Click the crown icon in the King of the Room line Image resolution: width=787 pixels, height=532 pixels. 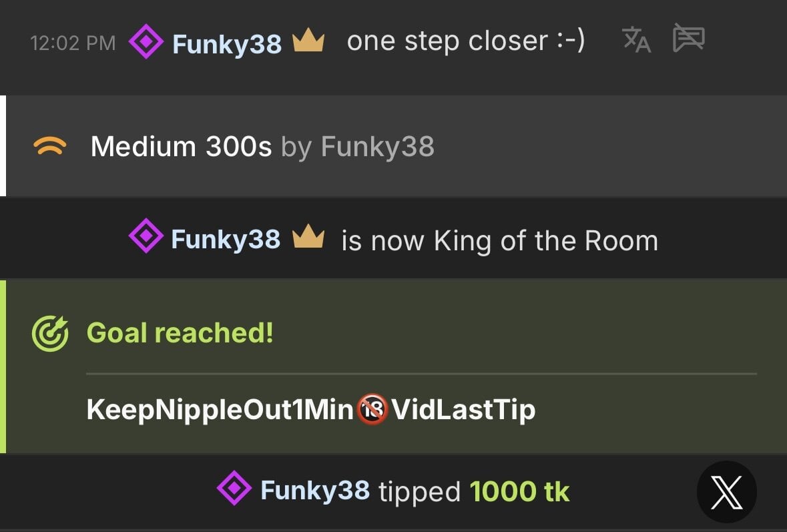click(308, 238)
